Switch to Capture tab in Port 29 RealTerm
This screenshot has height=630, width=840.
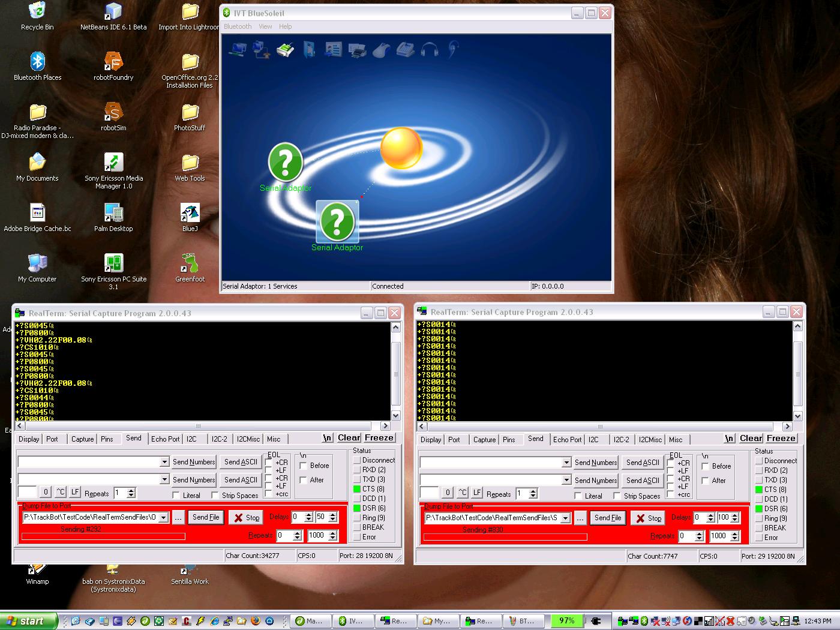coord(484,440)
